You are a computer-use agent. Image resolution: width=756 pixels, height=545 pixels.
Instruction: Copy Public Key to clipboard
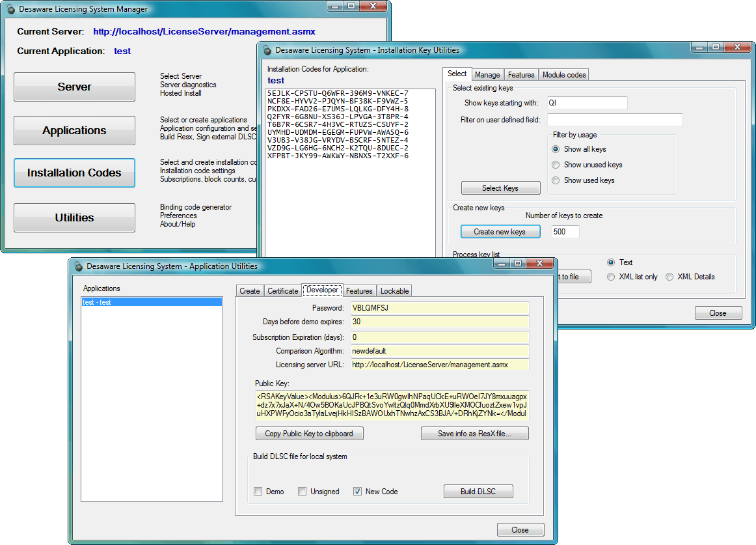(309, 434)
